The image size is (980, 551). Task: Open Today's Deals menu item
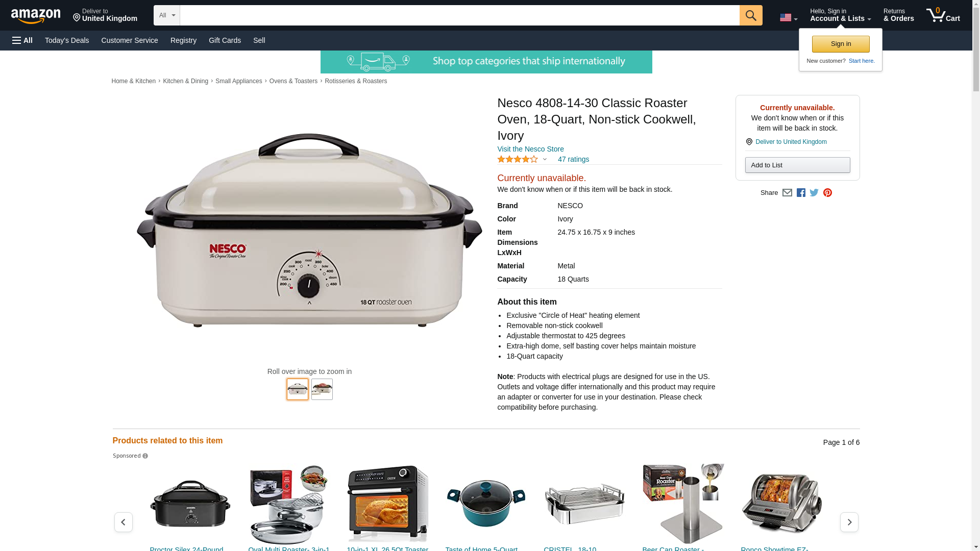click(67, 40)
